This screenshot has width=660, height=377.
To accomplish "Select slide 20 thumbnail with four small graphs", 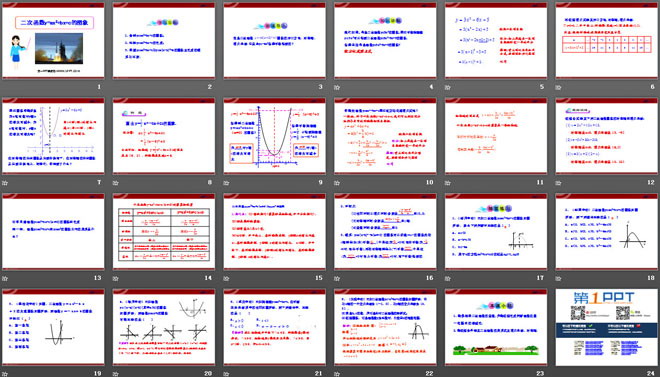I will [164, 327].
